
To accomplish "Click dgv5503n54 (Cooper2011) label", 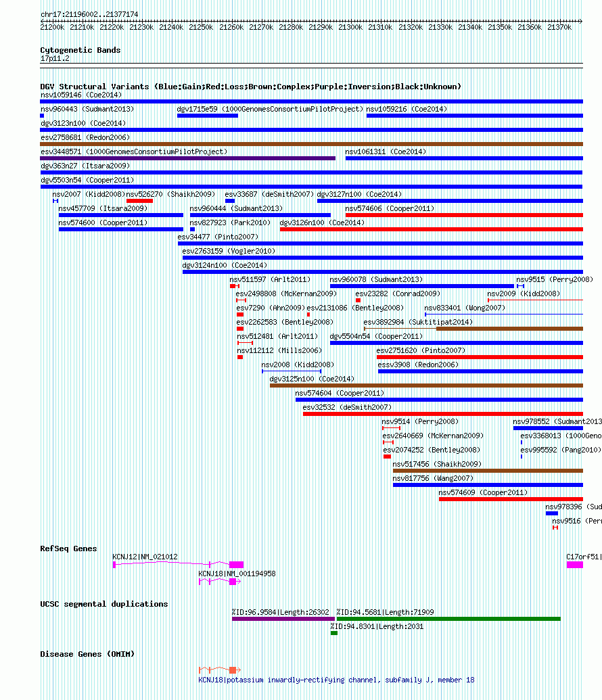I will click(87, 181).
